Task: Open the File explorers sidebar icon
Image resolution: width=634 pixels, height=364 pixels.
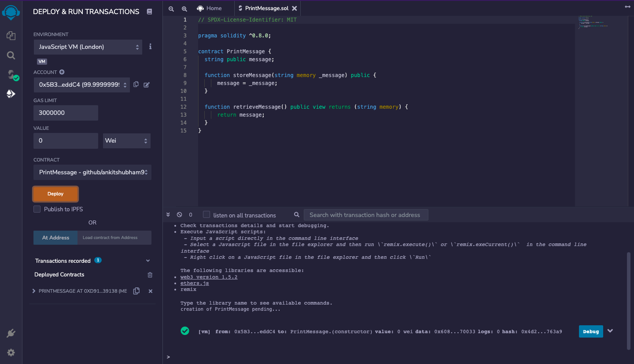Action: (11, 36)
